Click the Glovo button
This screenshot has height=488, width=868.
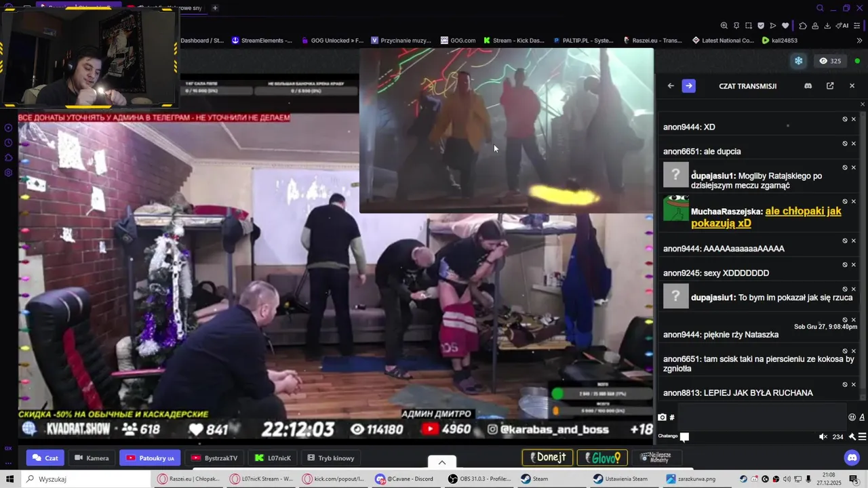[x=602, y=457]
